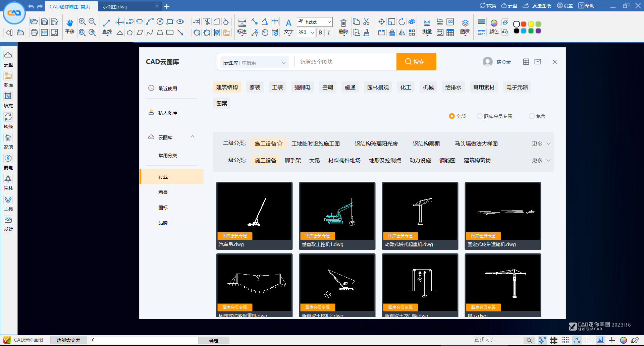Toggle the star favorite on 施工设备
The width and height of the screenshot is (644, 346).
280,143
